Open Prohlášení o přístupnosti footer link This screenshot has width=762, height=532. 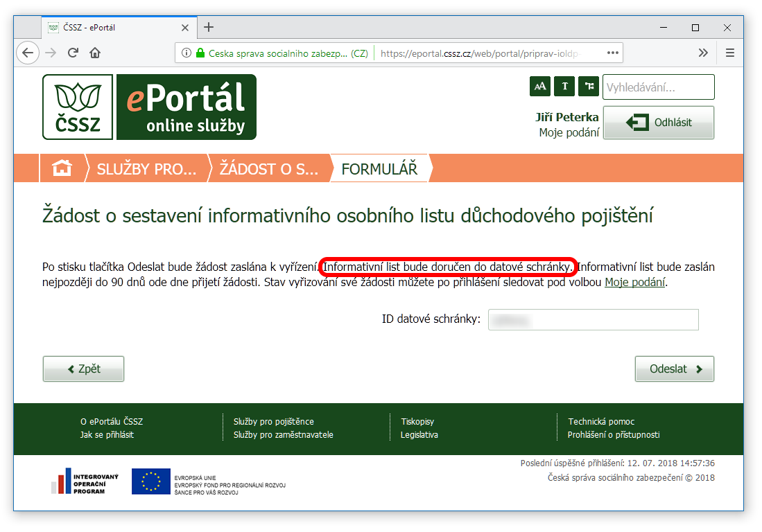[614, 434]
